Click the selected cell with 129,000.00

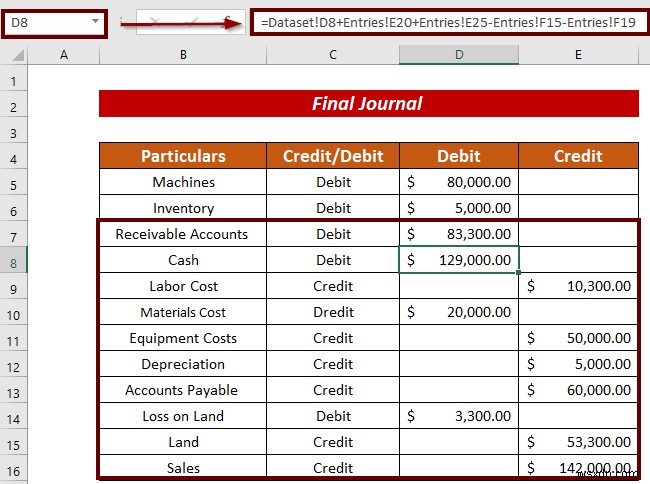(459, 260)
